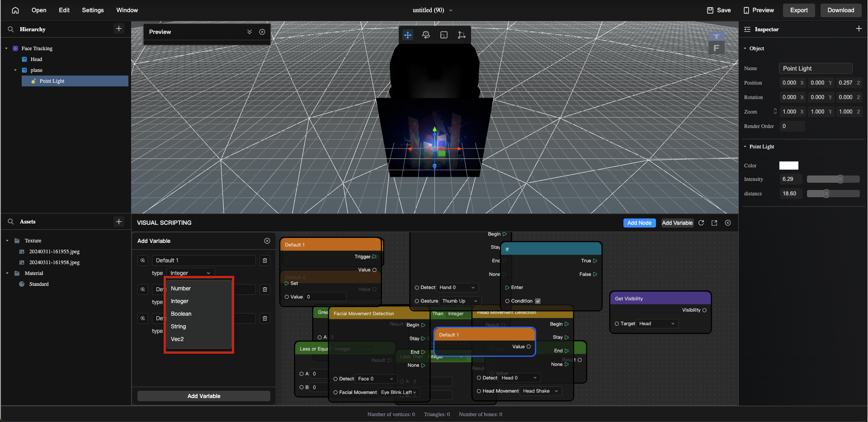Open the Eye Blink Left dropdown
868x422 pixels.
coord(398,393)
